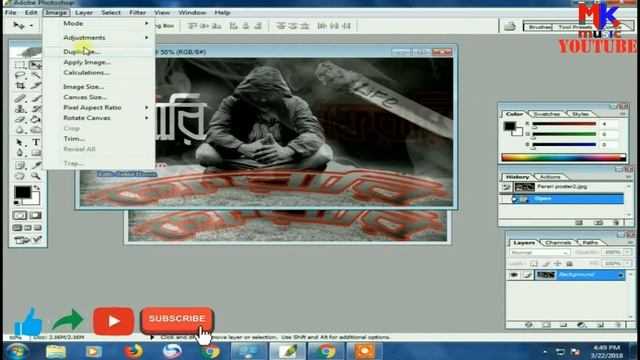Hide the Background layer eye
Image resolution: width=640 pixels, height=360 pixels.
pyautogui.click(x=513, y=275)
